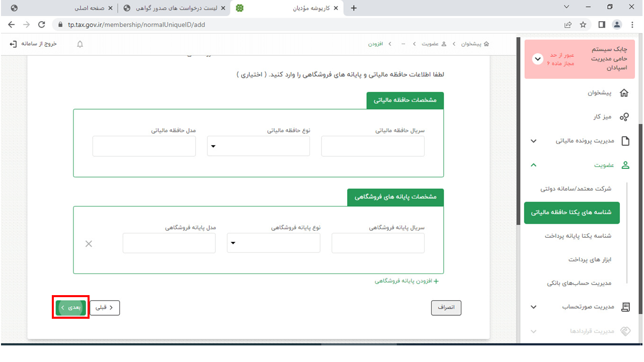Click the notification bell icon
Image resolution: width=644 pixels, height=362 pixels.
point(80,44)
